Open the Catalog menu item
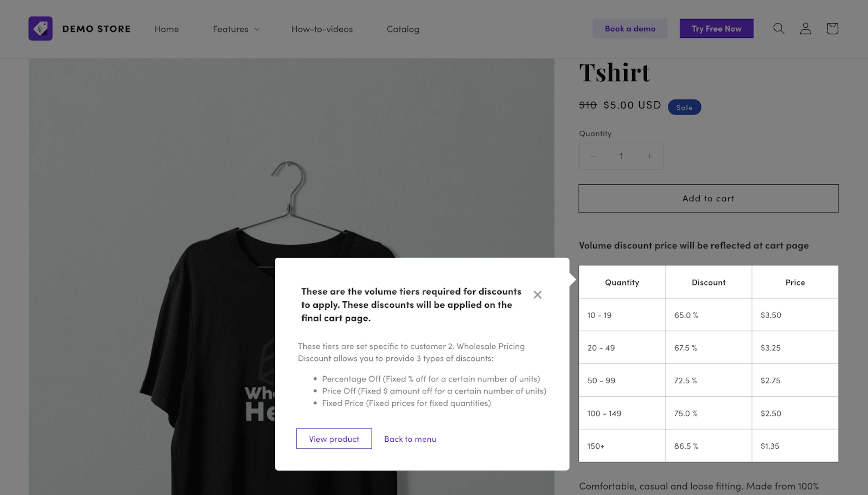 (403, 29)
